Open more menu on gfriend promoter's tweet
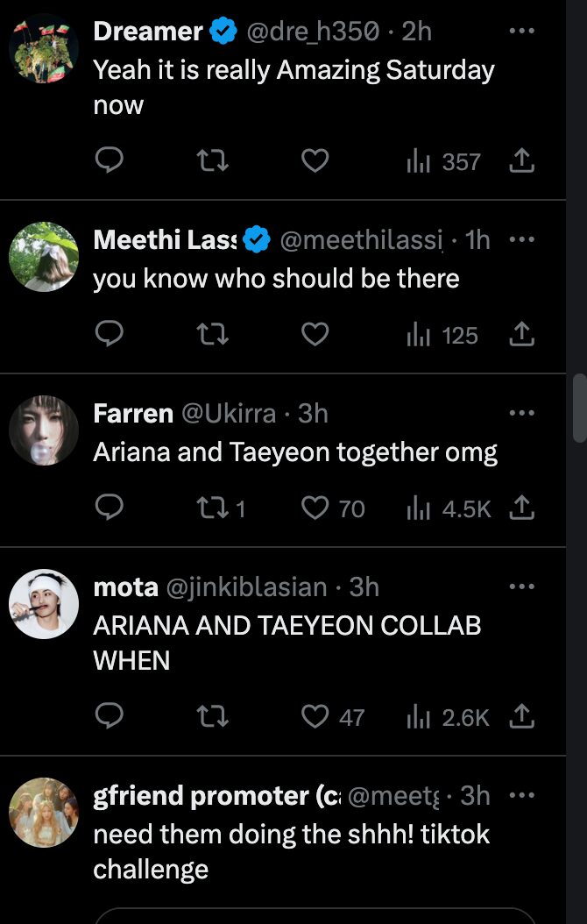 coord(521,795)
